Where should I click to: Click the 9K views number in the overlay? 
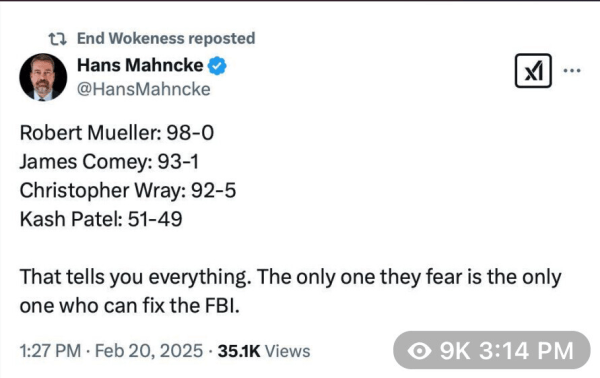point(455,350)
